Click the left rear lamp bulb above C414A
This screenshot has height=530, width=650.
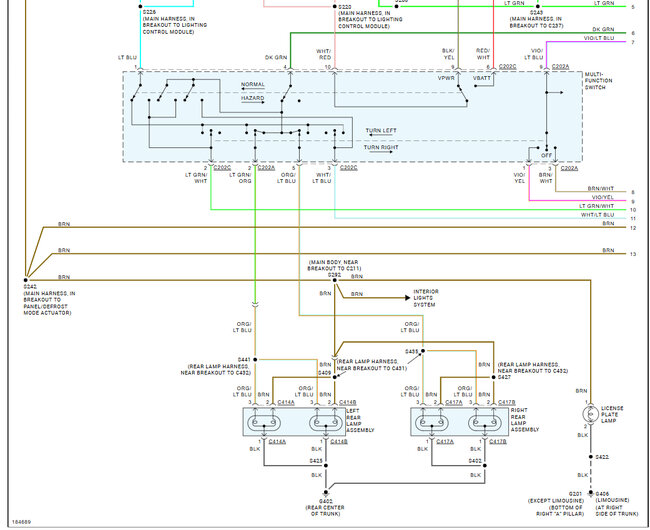tap(264, 423)
